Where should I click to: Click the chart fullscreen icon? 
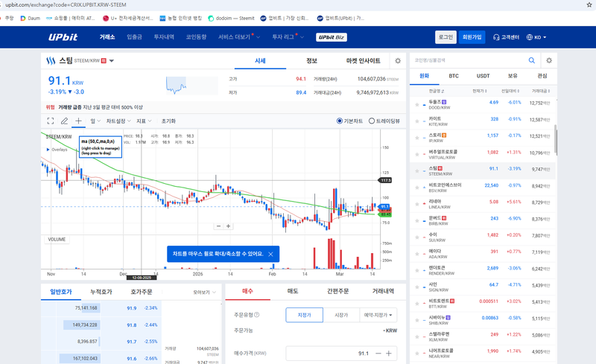(x=51, y=121)
